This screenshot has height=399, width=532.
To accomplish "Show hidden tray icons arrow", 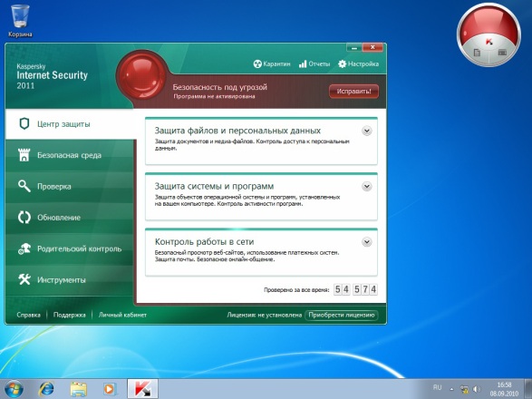I will [451, 389].
